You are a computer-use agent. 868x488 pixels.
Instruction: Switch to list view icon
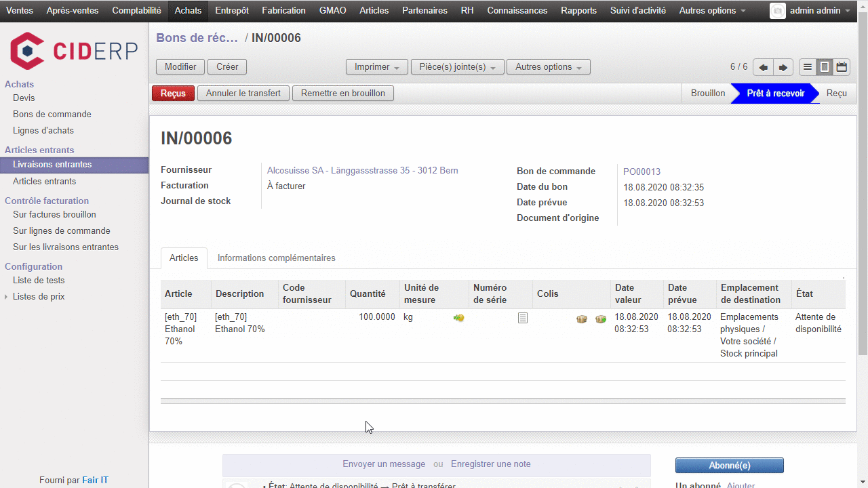808,67
